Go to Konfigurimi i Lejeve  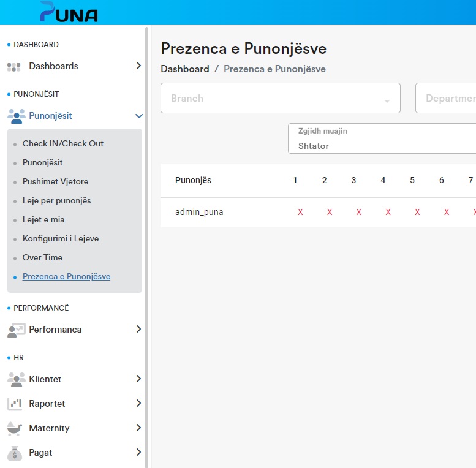pos(61,238)
